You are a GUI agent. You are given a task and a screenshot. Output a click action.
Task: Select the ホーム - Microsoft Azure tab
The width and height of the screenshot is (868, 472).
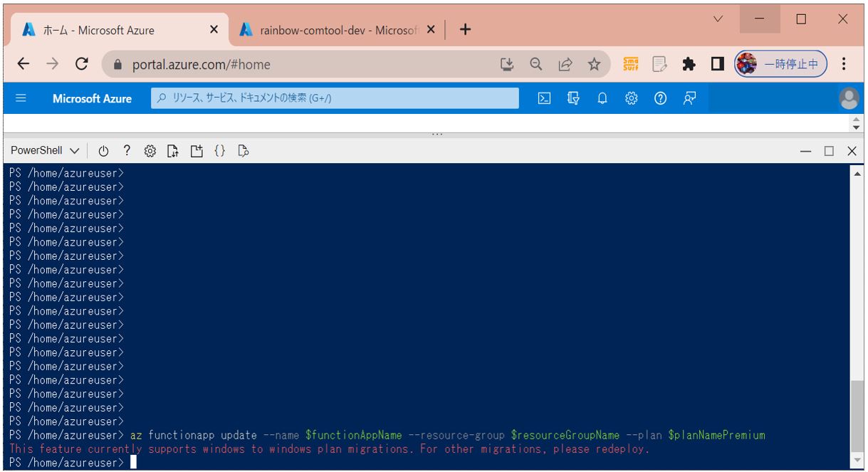(x=114, y=30)
